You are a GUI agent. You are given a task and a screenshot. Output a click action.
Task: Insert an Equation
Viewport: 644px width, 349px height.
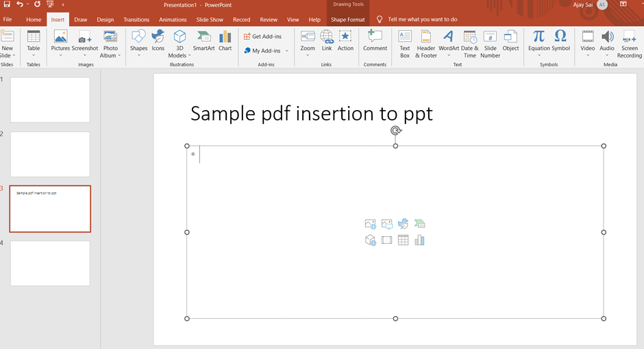[539, 44]
